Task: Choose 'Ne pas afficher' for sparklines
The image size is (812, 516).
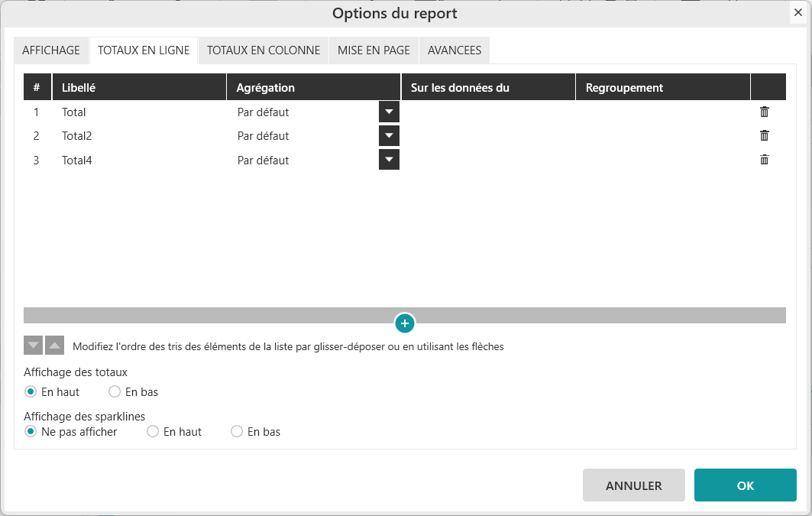Action: tap(31, 432)
